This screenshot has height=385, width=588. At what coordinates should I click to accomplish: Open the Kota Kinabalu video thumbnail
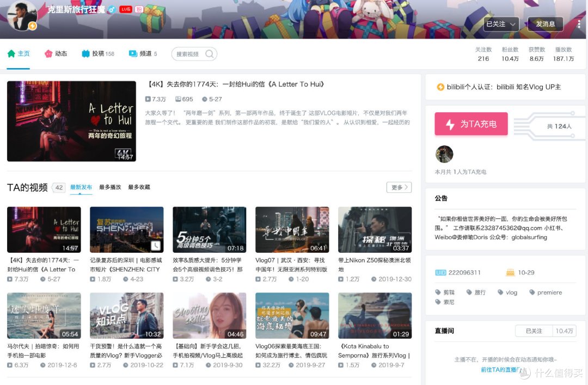click(x=375, y=316)
